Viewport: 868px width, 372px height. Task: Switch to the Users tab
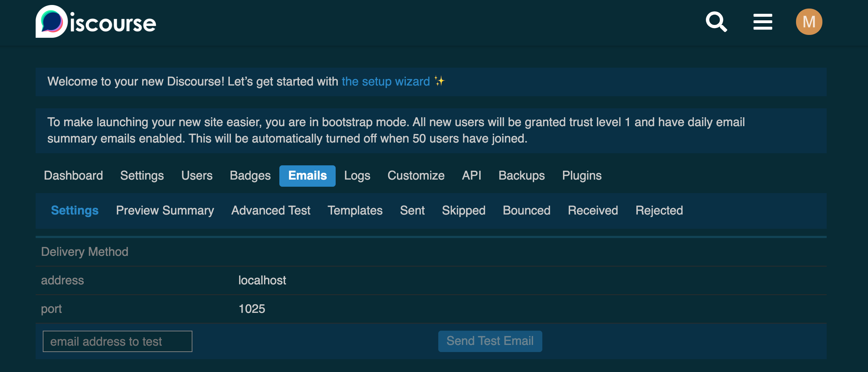pyautogui.click(x=197, y=176)
